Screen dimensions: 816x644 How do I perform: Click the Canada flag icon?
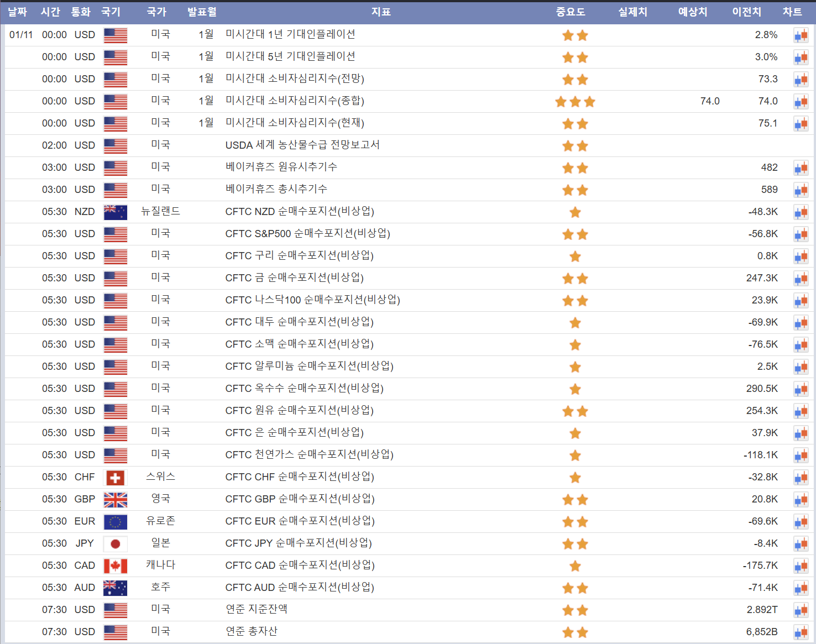tap(115, 566)
